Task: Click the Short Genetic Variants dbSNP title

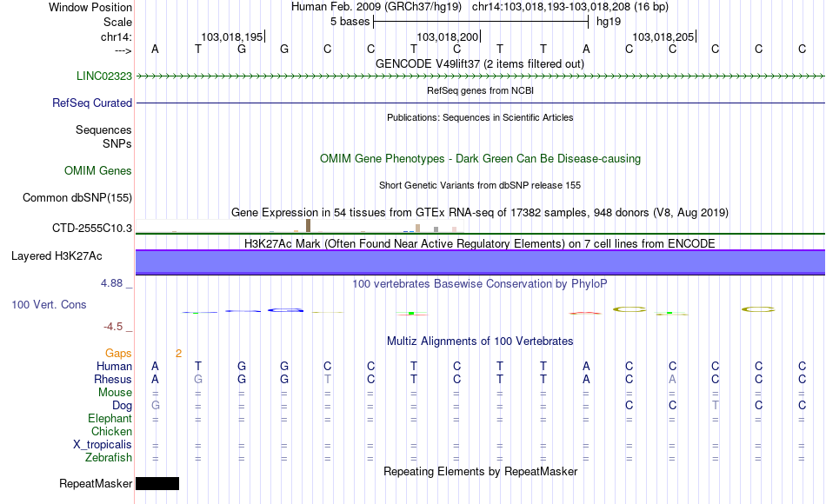Action: (x=480, y=185)
